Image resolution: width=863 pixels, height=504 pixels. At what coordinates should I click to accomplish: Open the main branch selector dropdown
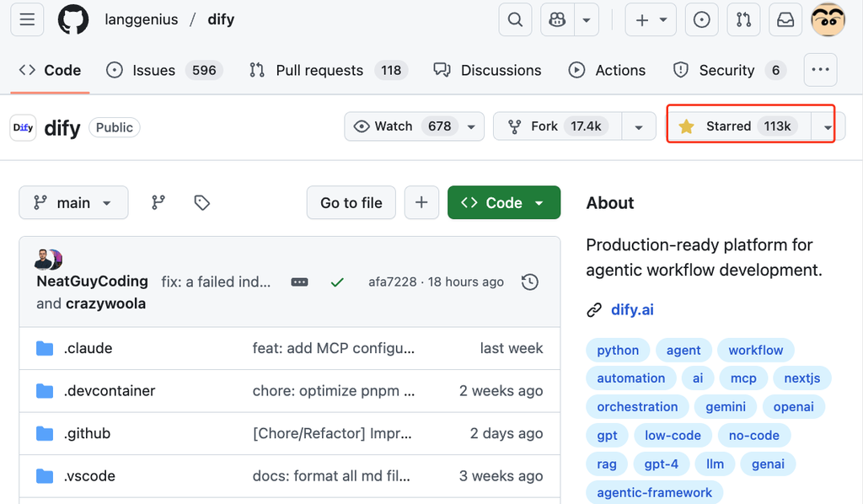click(73, 202)
